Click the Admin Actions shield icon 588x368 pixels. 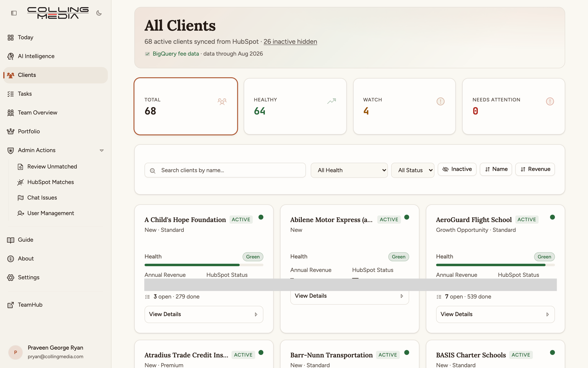(11, 150)
